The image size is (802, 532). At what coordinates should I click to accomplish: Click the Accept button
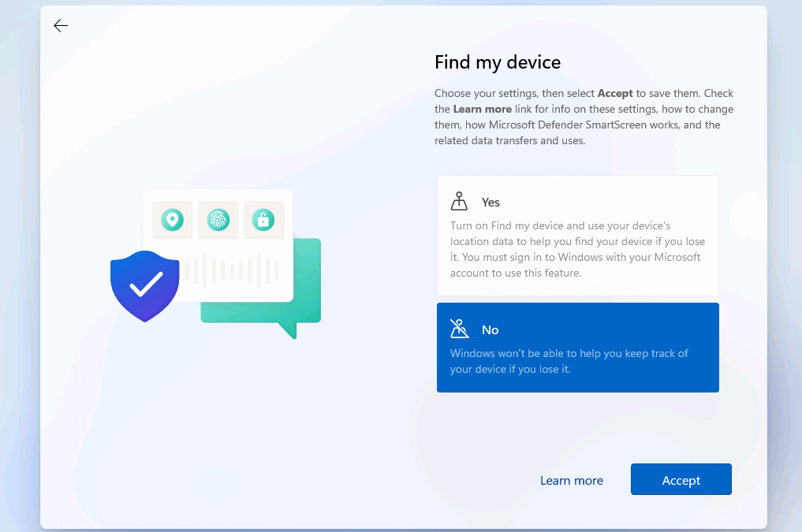point(681,479)
